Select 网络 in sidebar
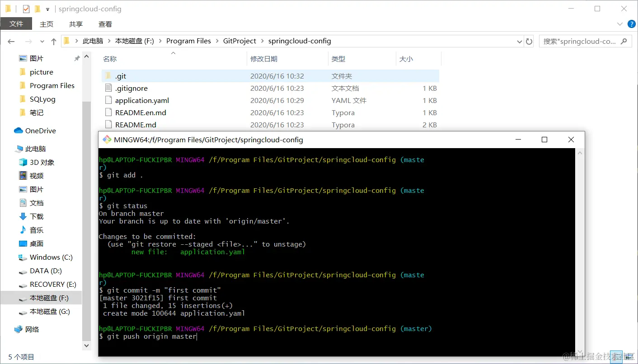Image resolution: width=638 pixels, height=364 pixels. [32, 329]
